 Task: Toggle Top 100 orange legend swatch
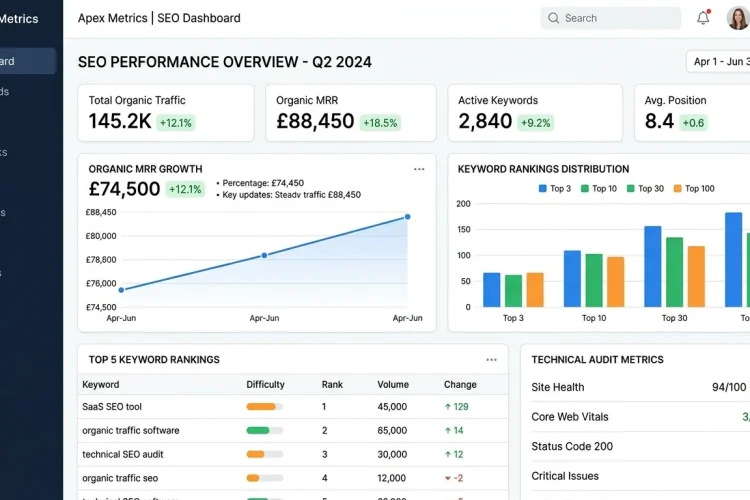677,189
